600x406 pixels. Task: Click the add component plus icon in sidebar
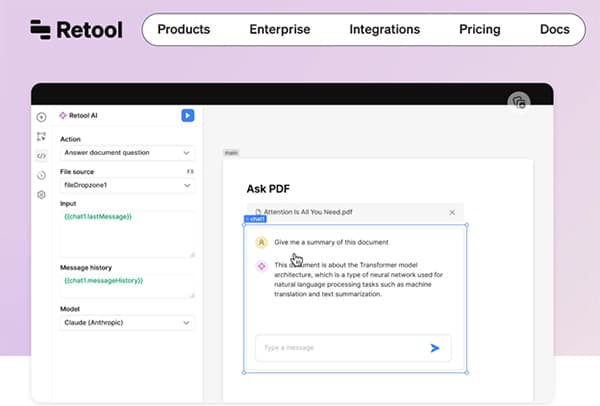pos(41,117)
